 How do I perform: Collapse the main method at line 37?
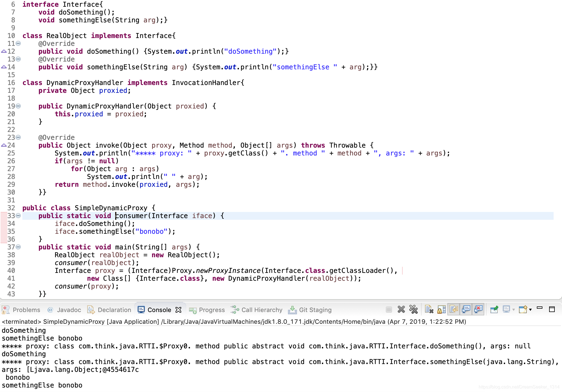click(18, 247)
